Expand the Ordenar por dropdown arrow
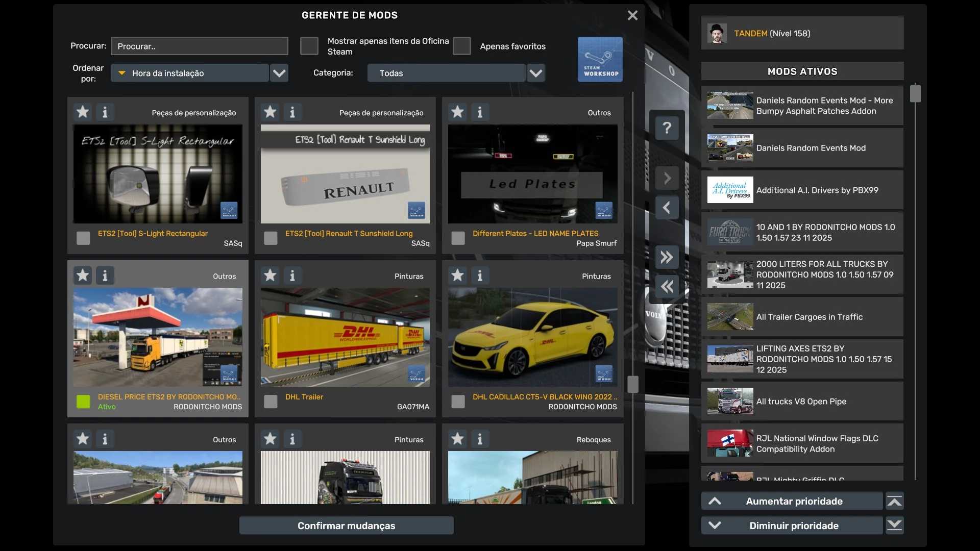The width and height of the screenshot is (980, 551). [x=279, y=73]
